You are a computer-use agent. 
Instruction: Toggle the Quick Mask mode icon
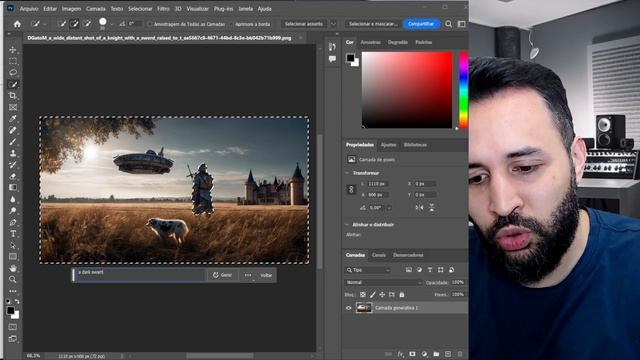click(13, 327)
